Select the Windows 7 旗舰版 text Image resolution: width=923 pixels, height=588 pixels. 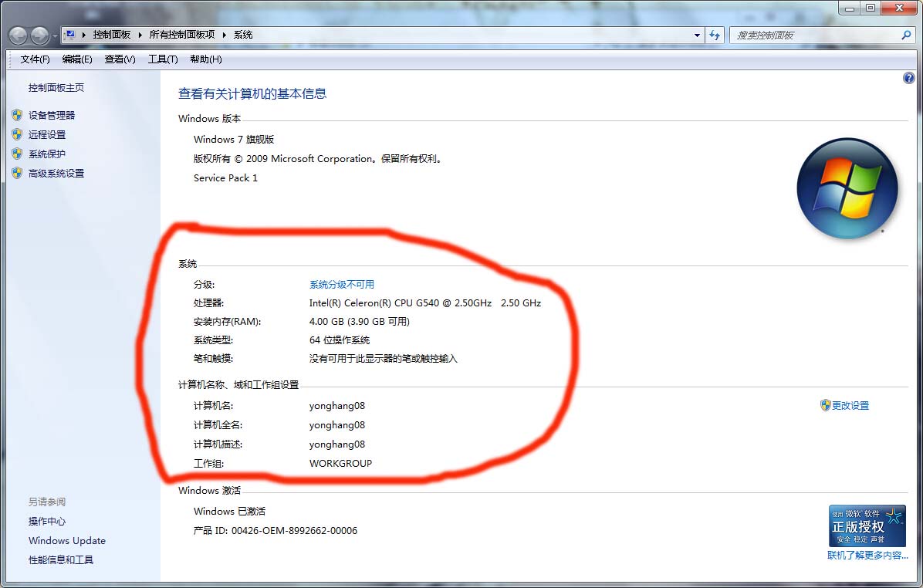(234, 140)
